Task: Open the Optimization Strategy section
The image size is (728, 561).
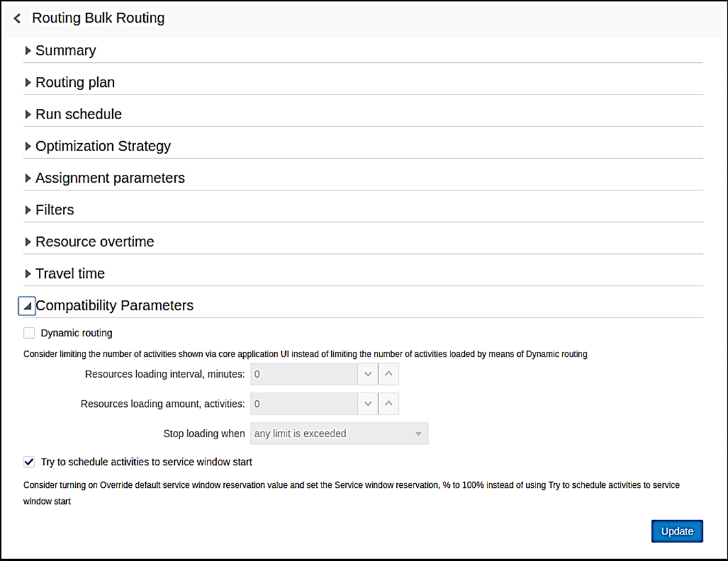Action: [x=28, y=146]
